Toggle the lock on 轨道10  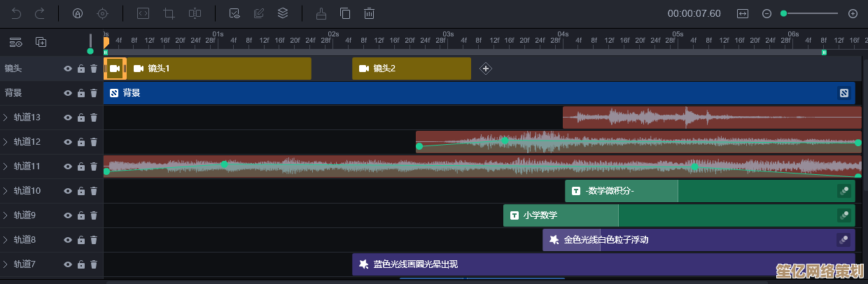click(81, 191)
